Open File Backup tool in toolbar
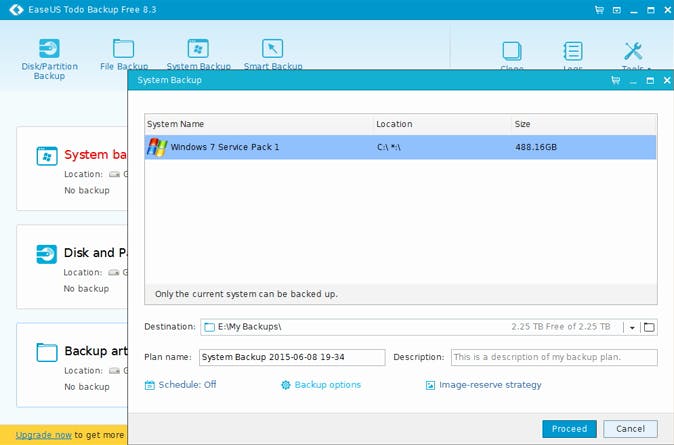Image resolution: width=674 pixels, height=445 pixels. pos(124,55)
